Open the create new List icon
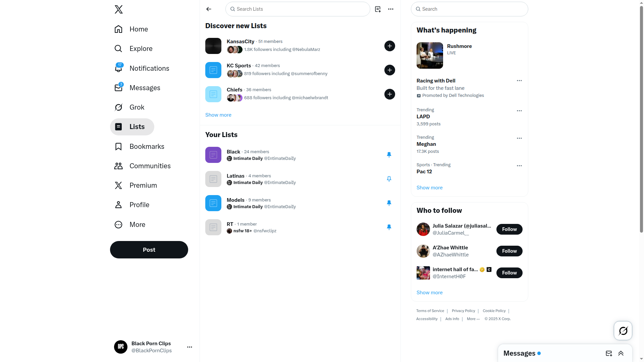 click(378, 9)
